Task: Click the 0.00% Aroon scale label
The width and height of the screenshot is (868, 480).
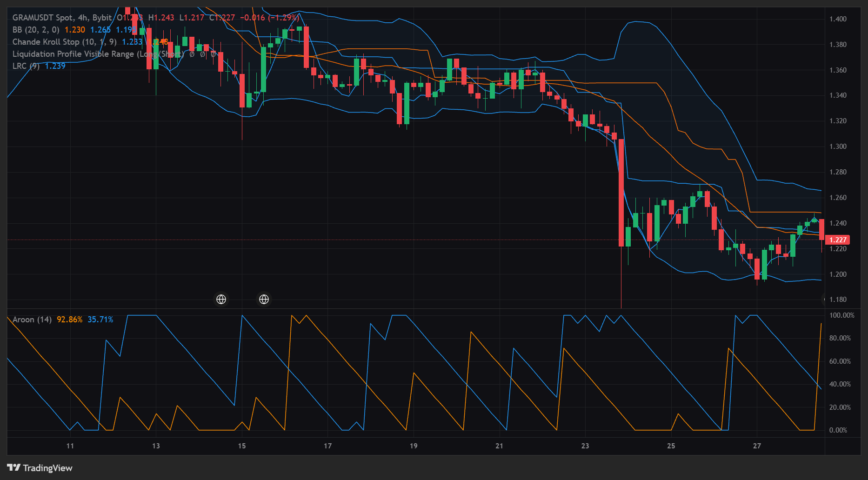Action: (838, 430)
